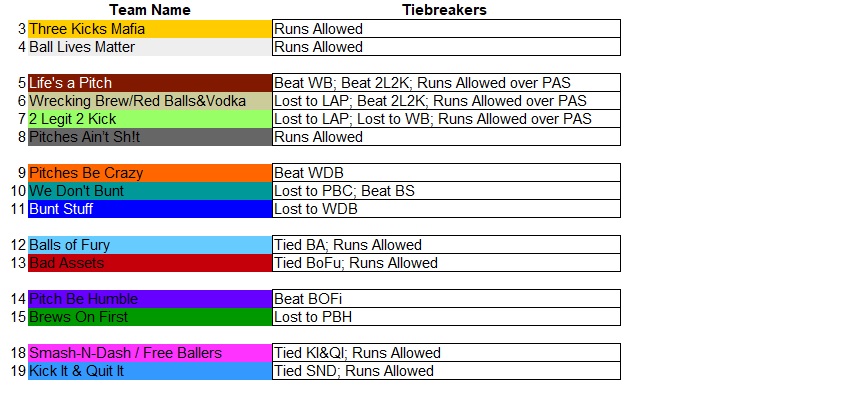Click the We Don't Bunt cell
Viewport: 847px width, 395px height.
click(150, 191)
